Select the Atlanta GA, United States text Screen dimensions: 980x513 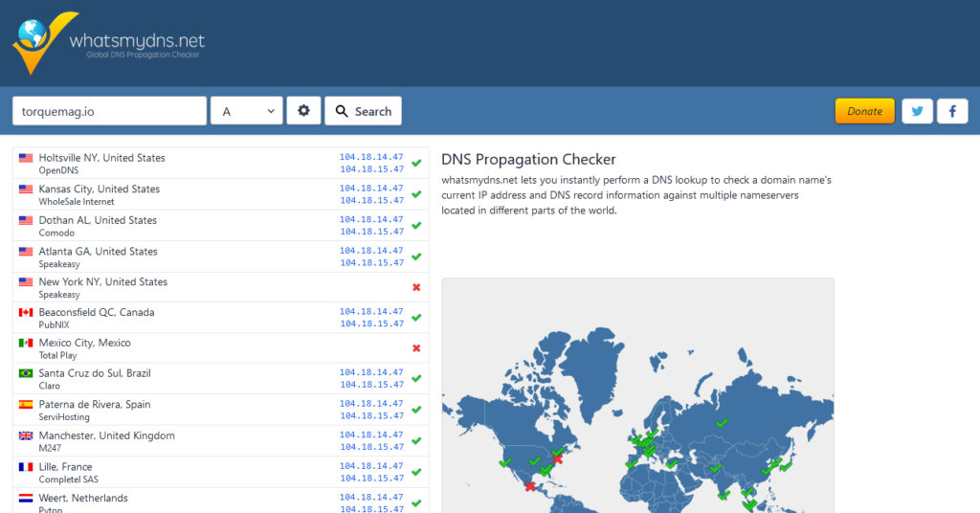(99, 252)
